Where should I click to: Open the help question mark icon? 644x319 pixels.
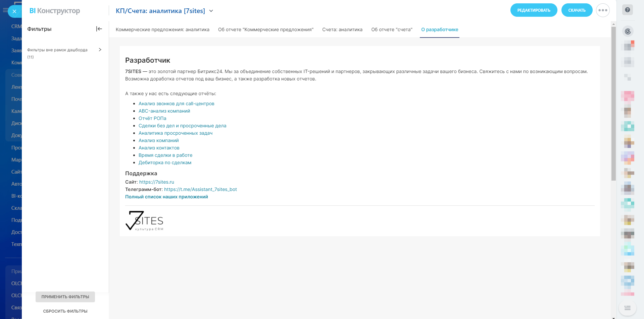[628, 10]
